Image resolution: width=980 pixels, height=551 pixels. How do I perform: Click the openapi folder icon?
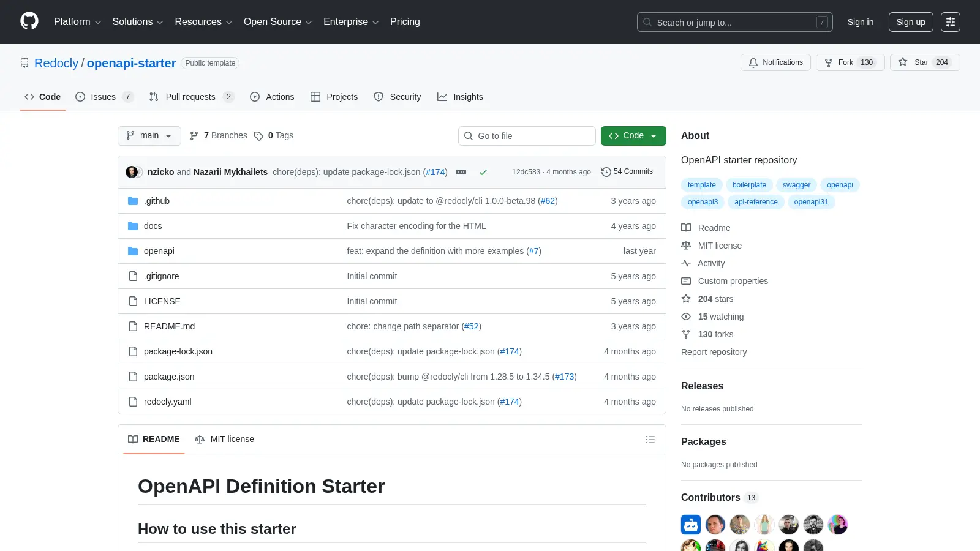pyautogui.click(x=133, y=251)
